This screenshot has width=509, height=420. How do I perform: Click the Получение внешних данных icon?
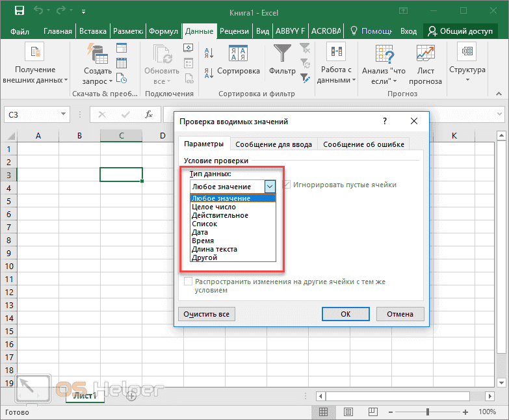coord(34,53)
